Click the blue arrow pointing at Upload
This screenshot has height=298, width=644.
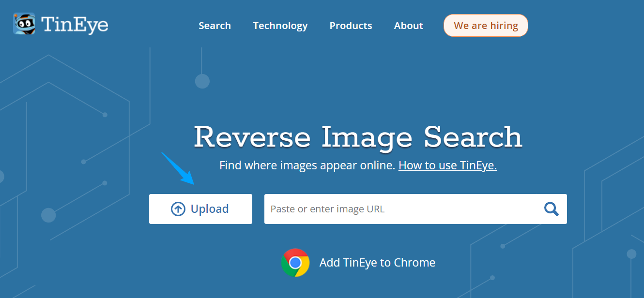point(178,169)
